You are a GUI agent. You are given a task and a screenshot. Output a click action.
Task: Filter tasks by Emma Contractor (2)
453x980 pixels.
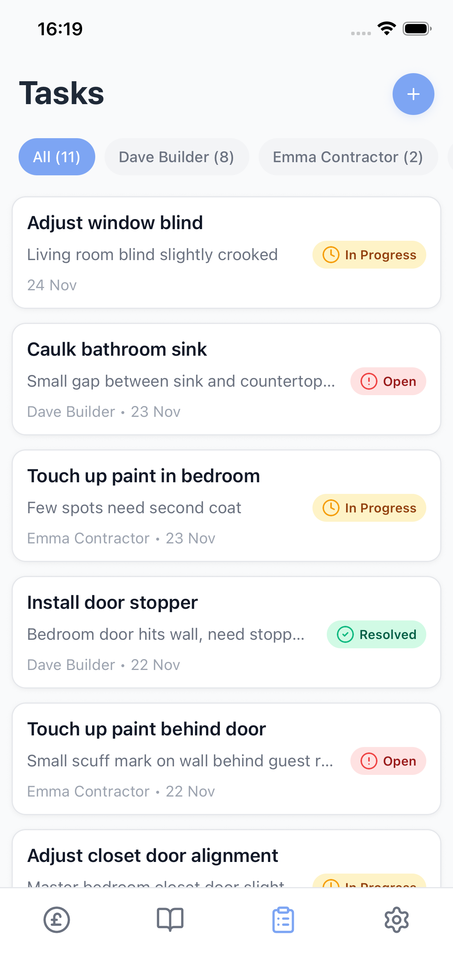(348, 157)
